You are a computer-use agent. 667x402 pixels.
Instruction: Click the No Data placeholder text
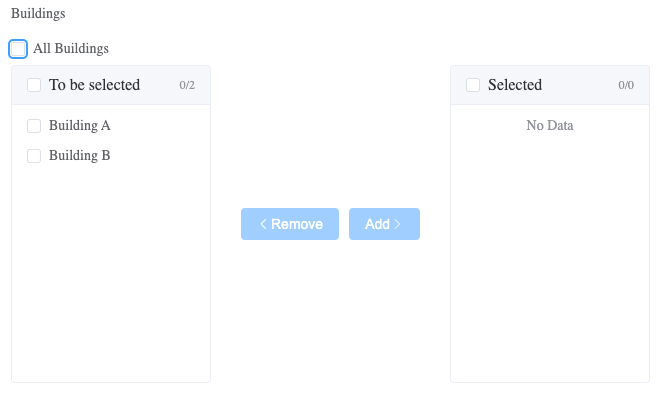click(x=550, y=125)
